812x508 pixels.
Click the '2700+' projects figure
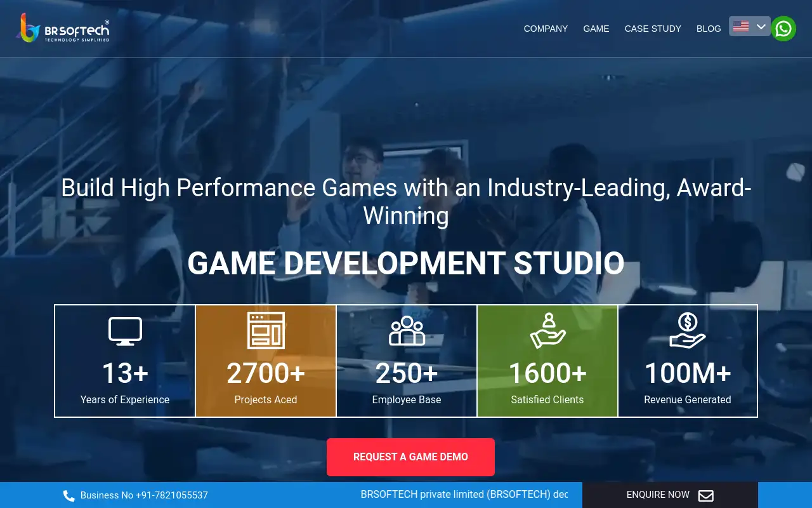(x=266, y=373)
